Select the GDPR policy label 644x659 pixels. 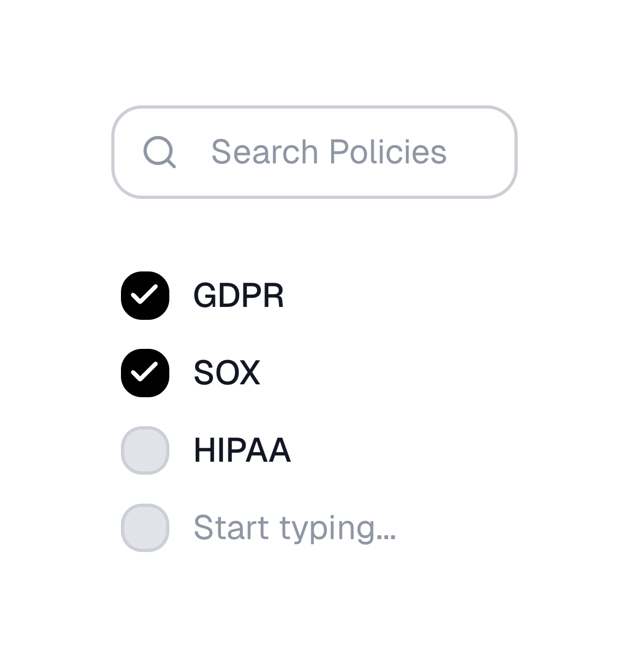tap(239, 295)
